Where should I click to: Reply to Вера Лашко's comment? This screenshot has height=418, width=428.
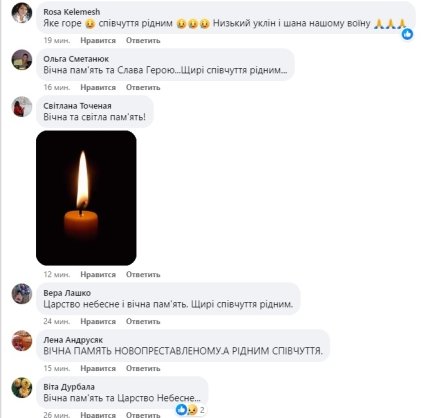[143, 321]
